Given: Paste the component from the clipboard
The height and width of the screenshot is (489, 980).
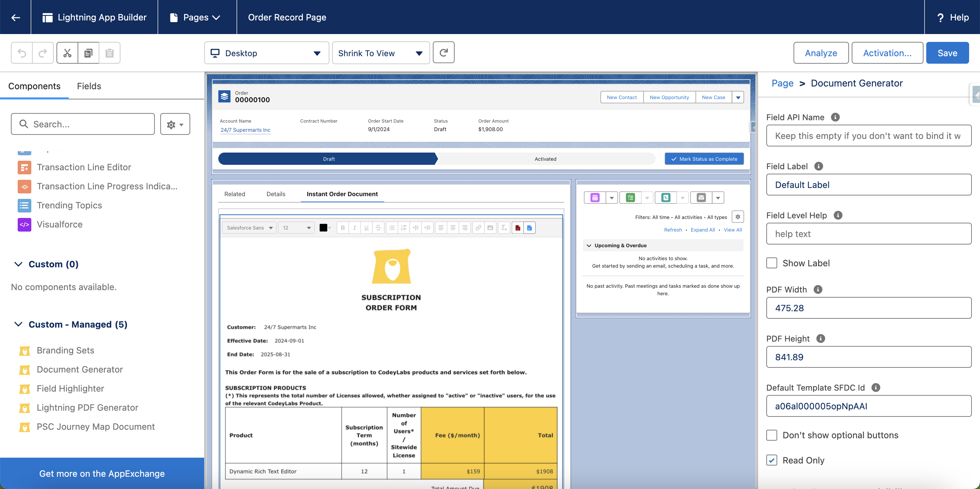Looking at the screenshot, I should click(x=110, y=53).
